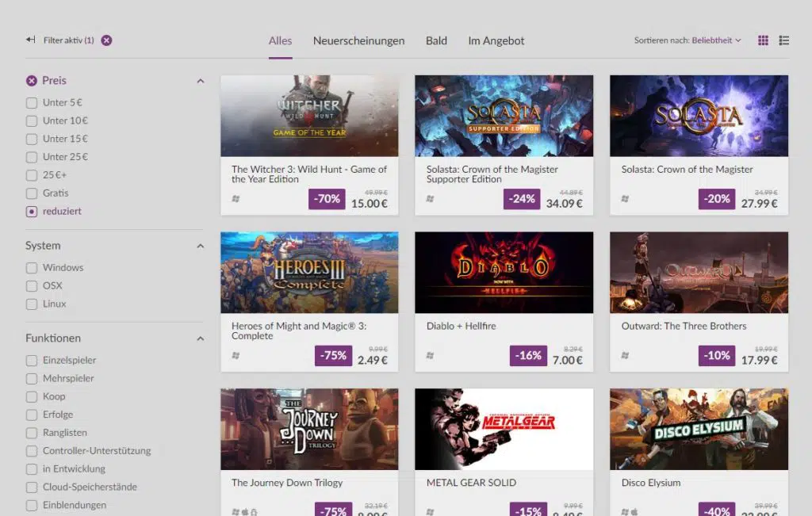This screenshot has width=812, height=516.
Task: Check the Unter 10€ price filter
Action: [x=32, y=121]
